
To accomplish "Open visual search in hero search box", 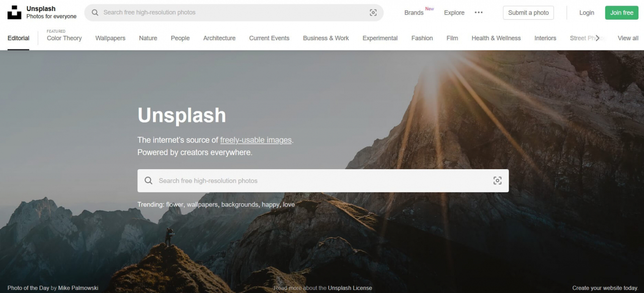I will 497,181.
